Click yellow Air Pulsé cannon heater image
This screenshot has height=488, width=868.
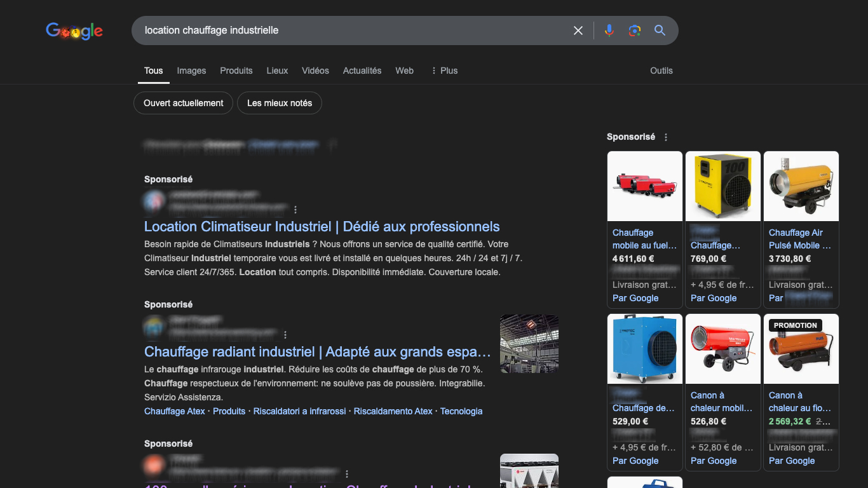pos(801,186)
